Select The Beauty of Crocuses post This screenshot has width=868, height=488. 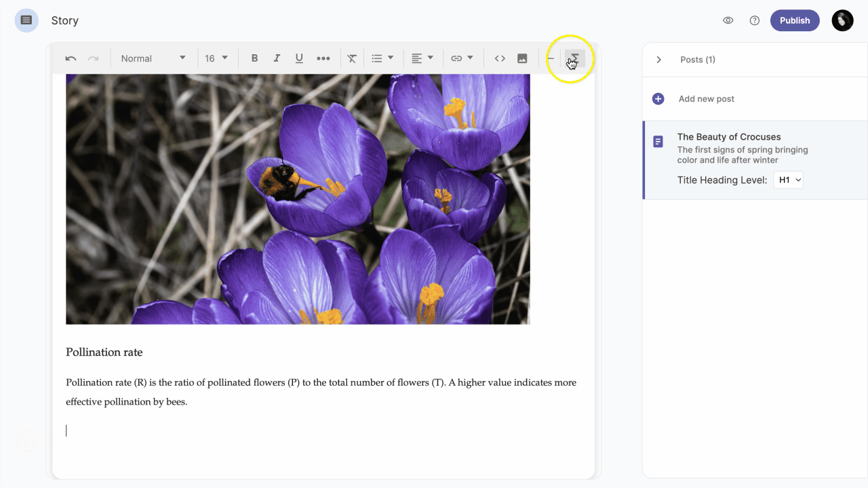(729, 137)
